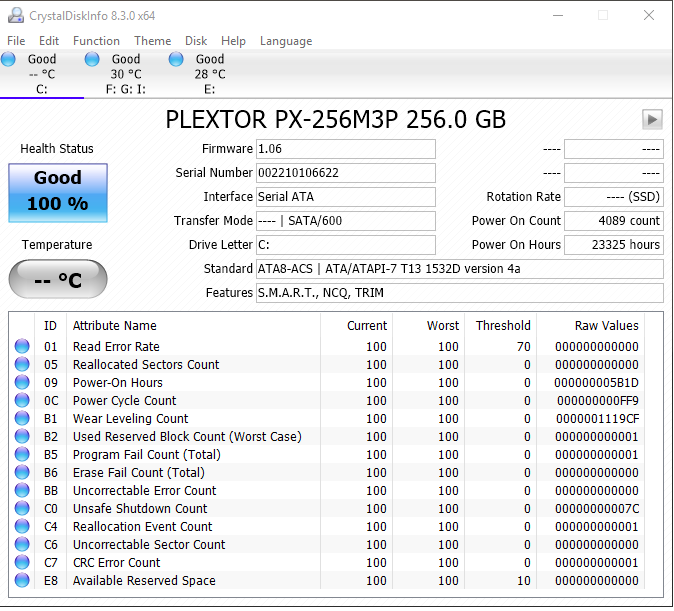Click the Drive Letter field C:
674x611 pixels.
[346, 245]
